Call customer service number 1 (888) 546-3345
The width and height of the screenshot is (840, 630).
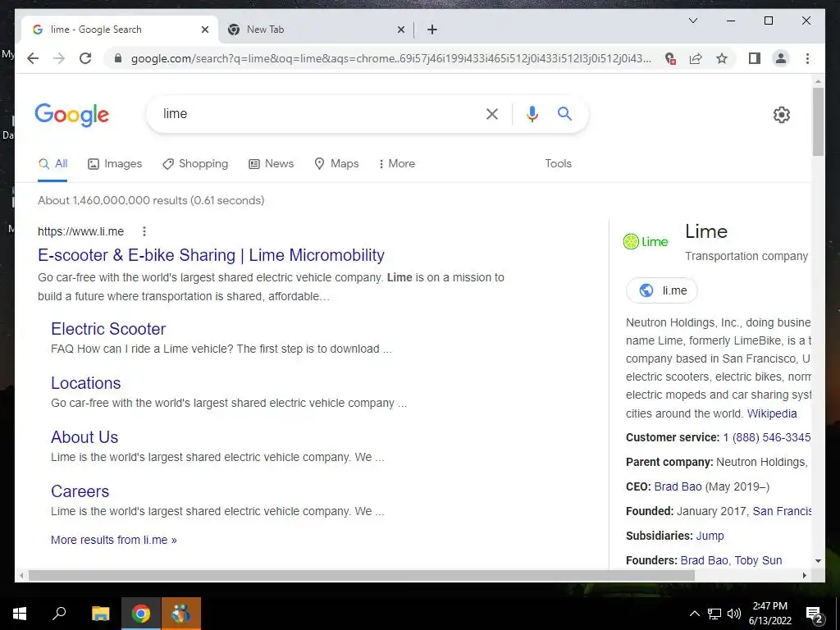pos(767,438)
